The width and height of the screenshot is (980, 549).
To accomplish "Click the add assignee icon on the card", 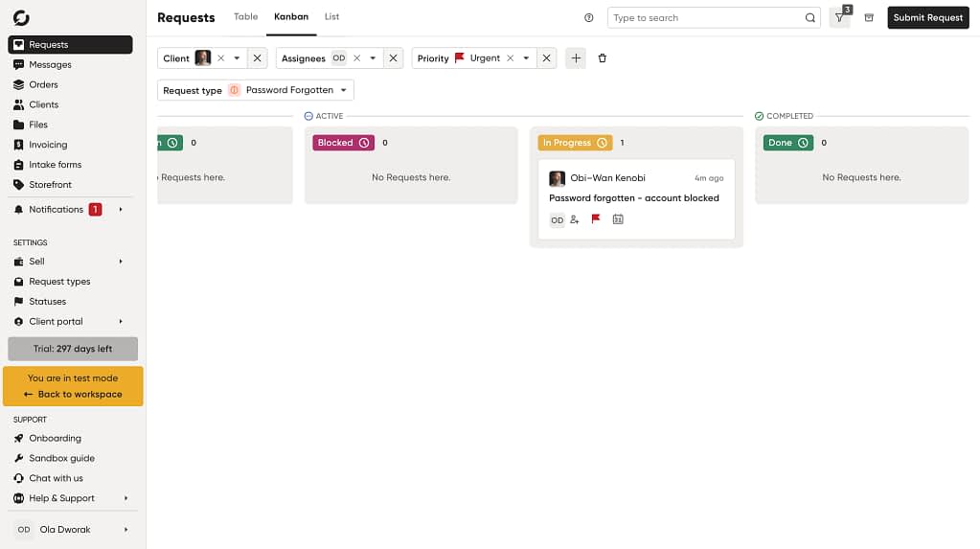I will (x=575, y=219).
